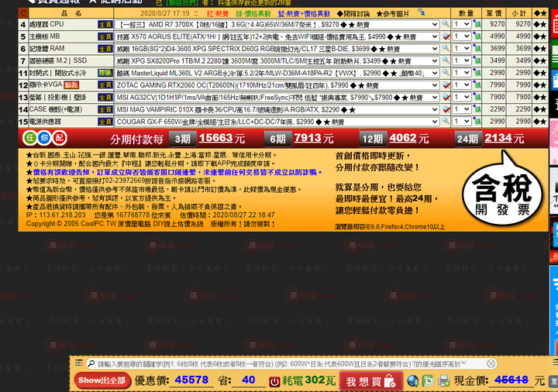The height and width of the screenshot is (392, 558).
Task: Click printer icon in bottom bar
Action: pos(444,381)
